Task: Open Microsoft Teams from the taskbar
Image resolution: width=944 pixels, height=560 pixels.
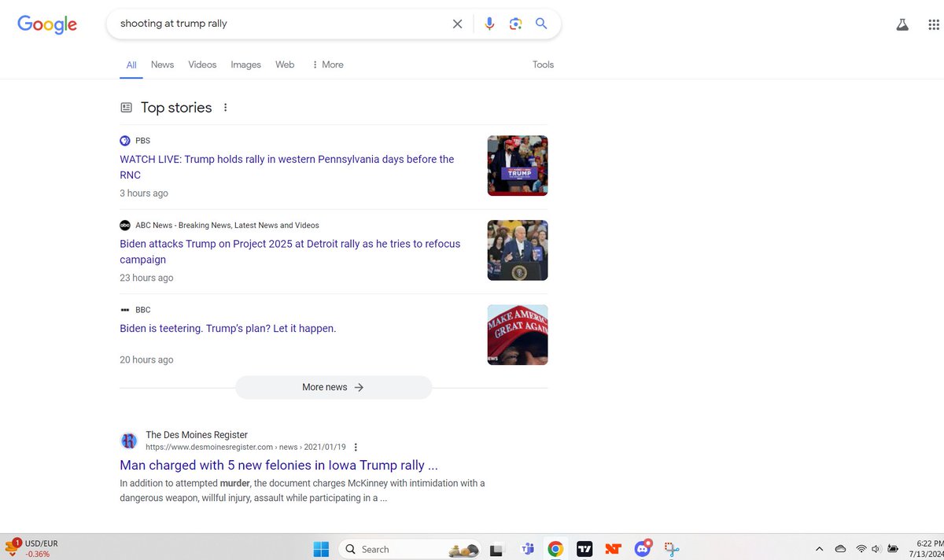Action: click(528, 548)
